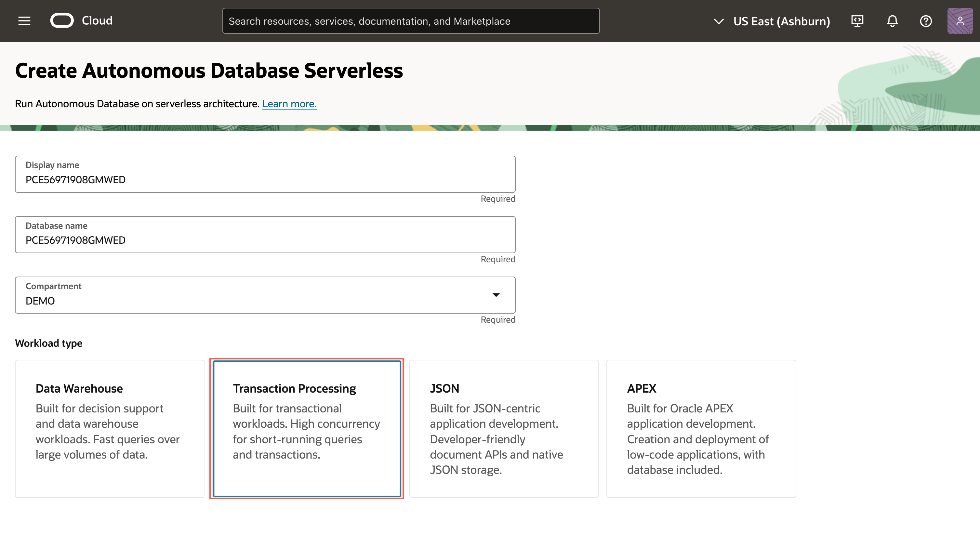Click the region selector chevron arrow
The width and height of the screenshot is (980, 533).
point(718,21)
